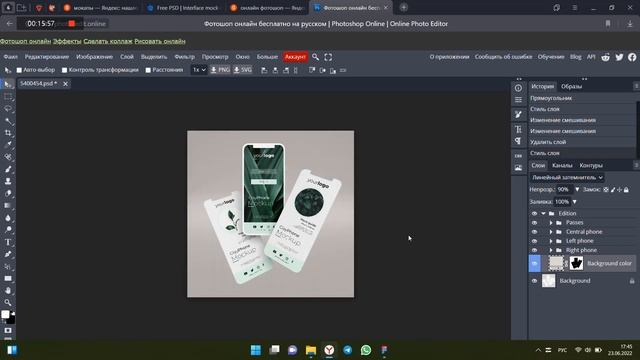Viewport: 640px width, 360px height.
Task: Select the Brush tool
Action: (x=8, y=169)
